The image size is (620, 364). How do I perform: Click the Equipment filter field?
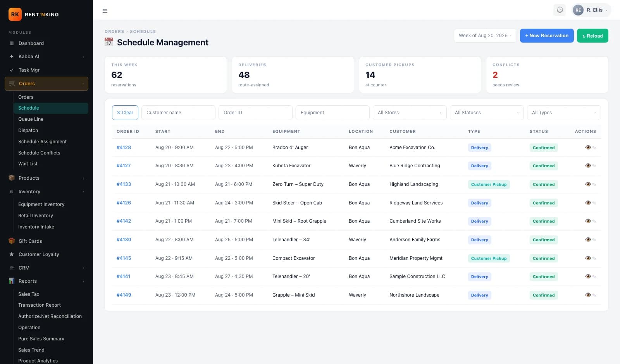pos(332,113)
